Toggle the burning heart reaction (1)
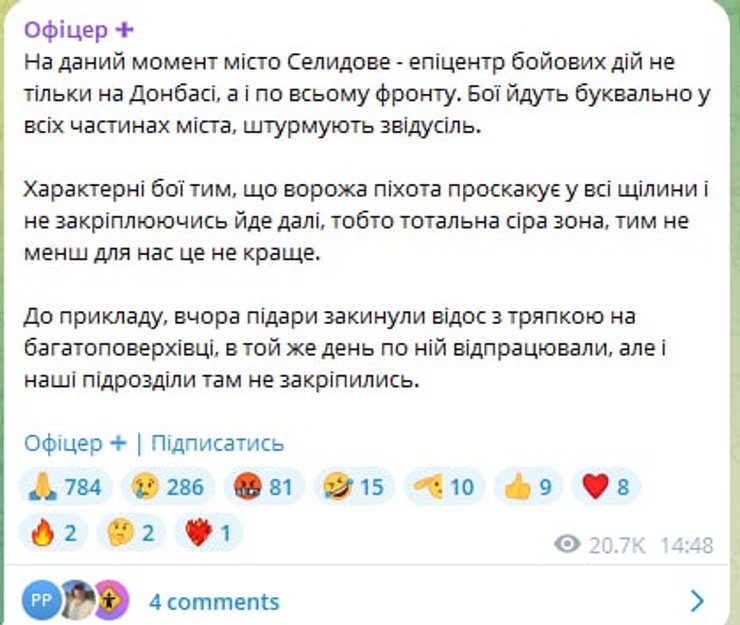Screen dimensions: 740x625 pos(208,533)
